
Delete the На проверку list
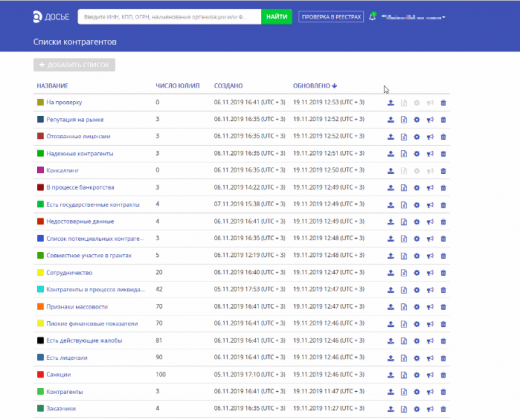(x=443, y=103)
